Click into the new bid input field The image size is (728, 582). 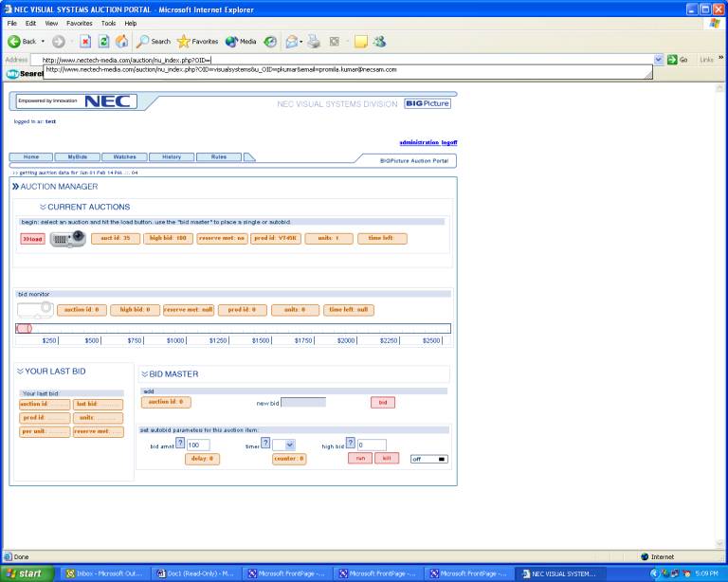pos(303,403)
